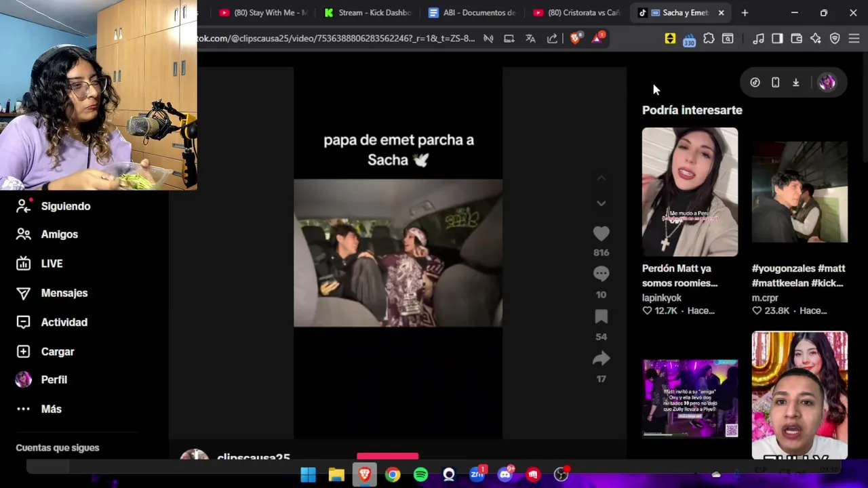This screenshot has height=488, width=868.
Task: Open the extensions puzzle icon
Action: pos(709,39)
